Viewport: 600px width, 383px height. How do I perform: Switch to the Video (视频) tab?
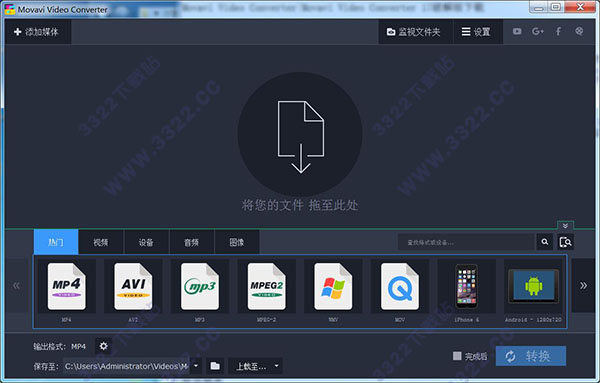click(101, 242)
